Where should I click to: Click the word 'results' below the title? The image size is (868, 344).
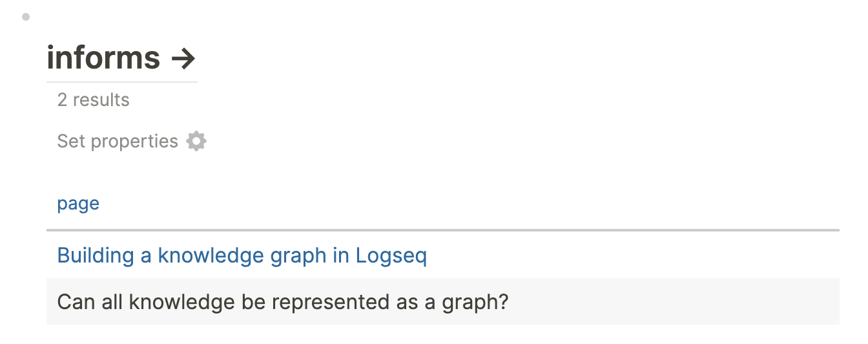click(101, 100)
